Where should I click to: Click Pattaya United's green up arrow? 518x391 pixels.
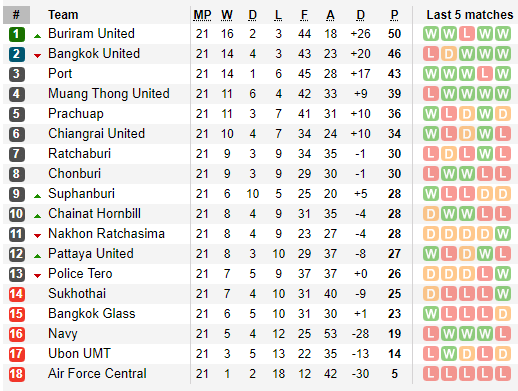click(x=38, y=256)
